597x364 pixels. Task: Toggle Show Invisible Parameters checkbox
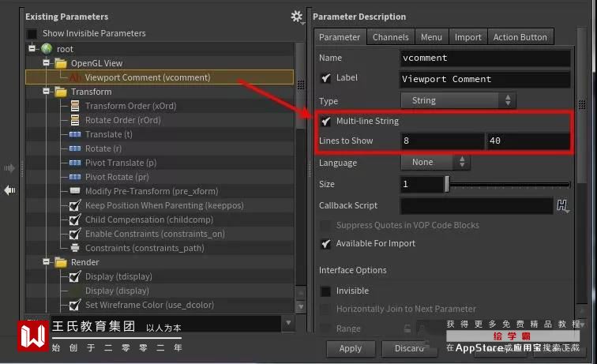point(32,34)
